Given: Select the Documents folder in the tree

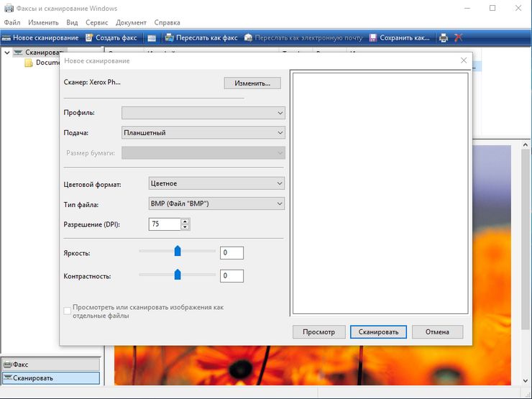Looking at the screenshot, I should (42, 63).
